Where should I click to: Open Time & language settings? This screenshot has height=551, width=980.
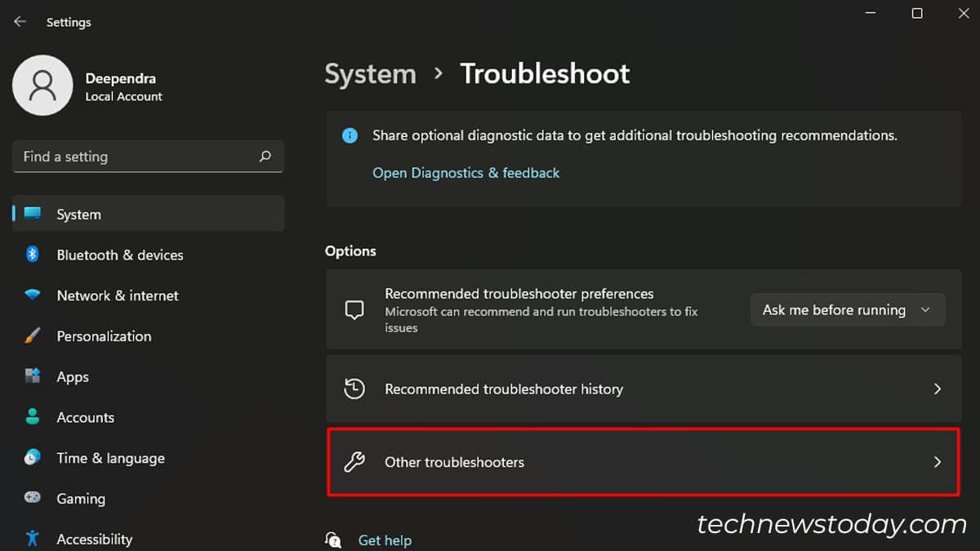tap(110, 458)
